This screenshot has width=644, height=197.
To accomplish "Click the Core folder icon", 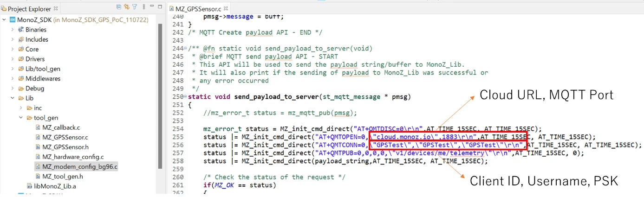I will tap(21, 49).
